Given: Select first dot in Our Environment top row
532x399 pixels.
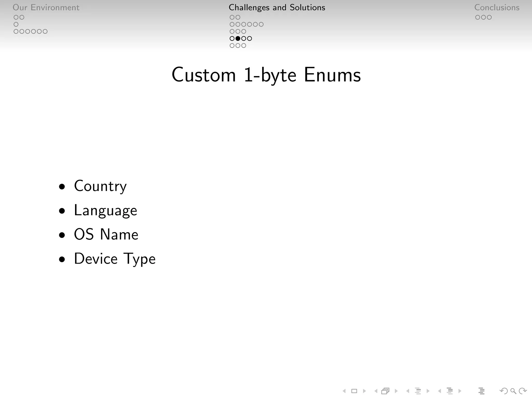Looking at the screenshot, I should point(16,17).
